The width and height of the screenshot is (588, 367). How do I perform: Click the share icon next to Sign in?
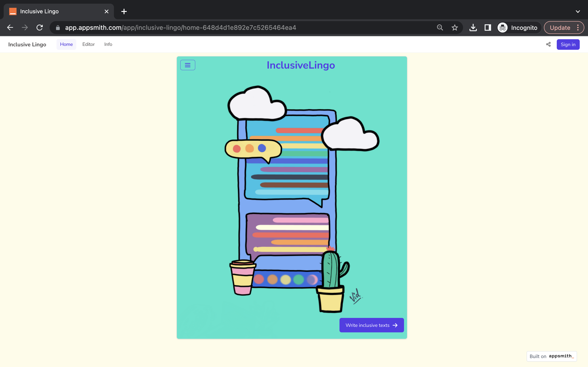[548, 44]
